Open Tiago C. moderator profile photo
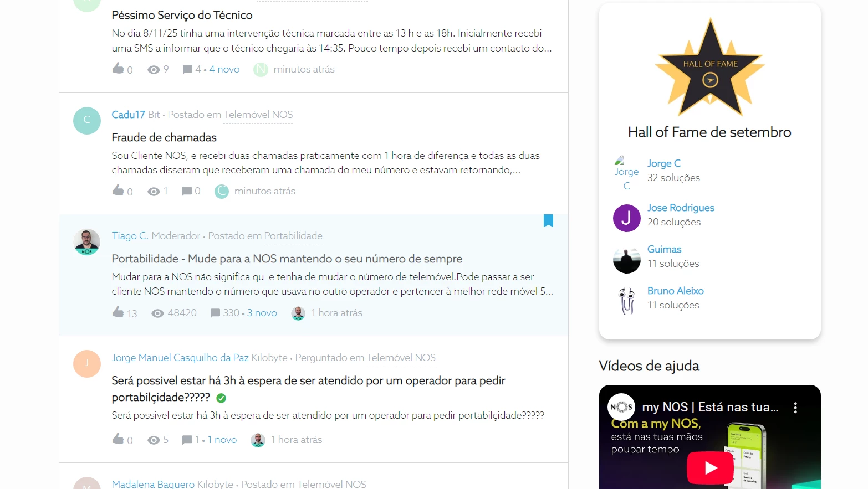 tap(87, 242)
